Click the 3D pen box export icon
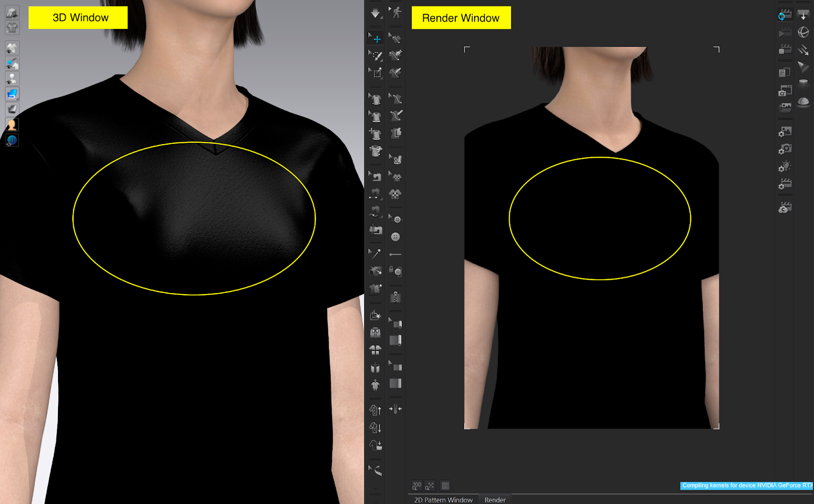Viewport: 814px width, 504px height. 375,315
